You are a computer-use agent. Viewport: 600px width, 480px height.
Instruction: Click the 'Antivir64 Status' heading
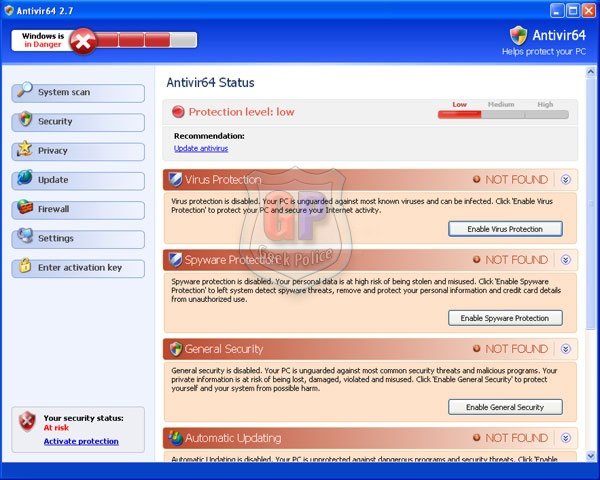point(210,83)
